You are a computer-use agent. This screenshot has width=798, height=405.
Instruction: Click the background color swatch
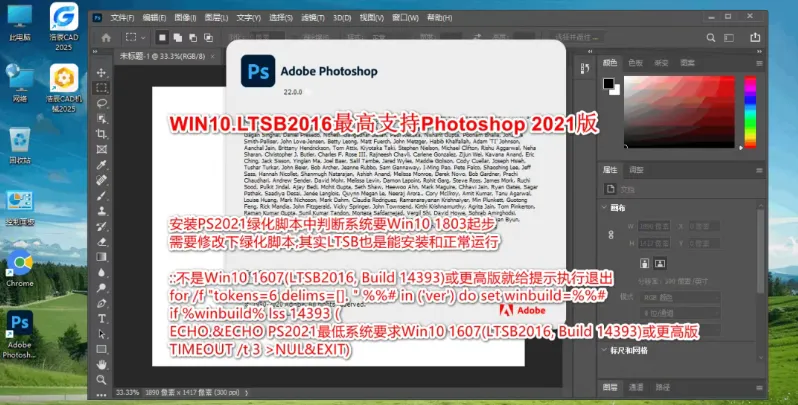point(616,91)
